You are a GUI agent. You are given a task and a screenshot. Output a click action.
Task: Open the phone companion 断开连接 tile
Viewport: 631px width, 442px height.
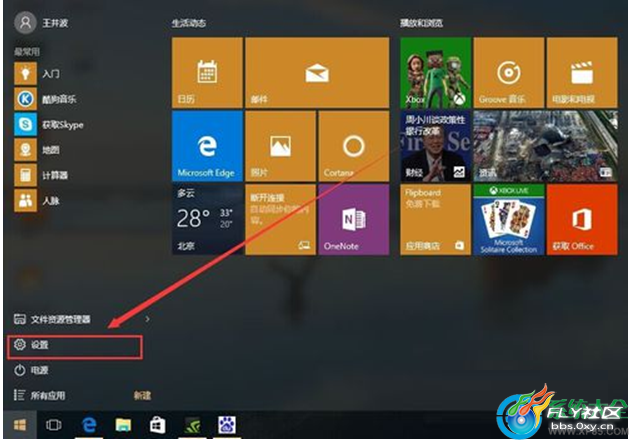(280, 219)
